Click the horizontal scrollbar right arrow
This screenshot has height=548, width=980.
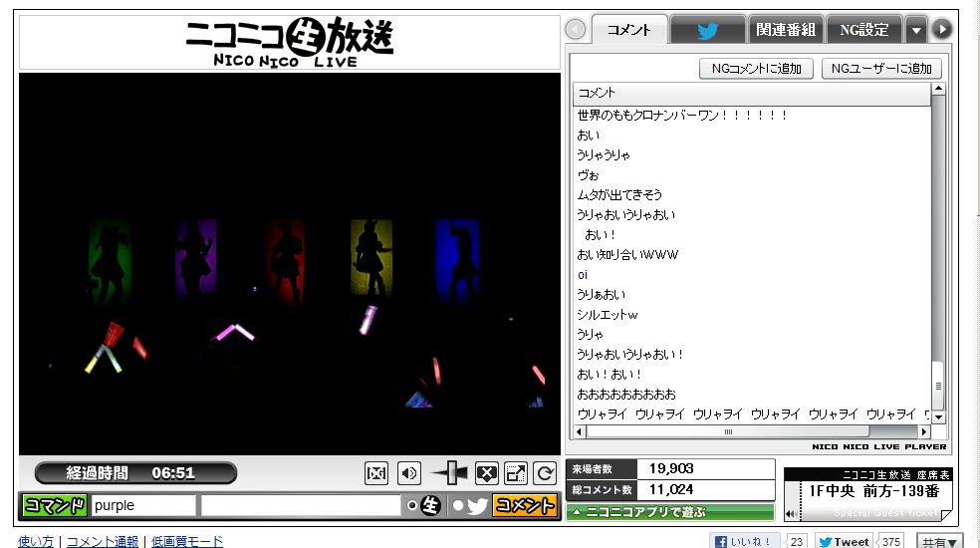click(x=924, y=431)
